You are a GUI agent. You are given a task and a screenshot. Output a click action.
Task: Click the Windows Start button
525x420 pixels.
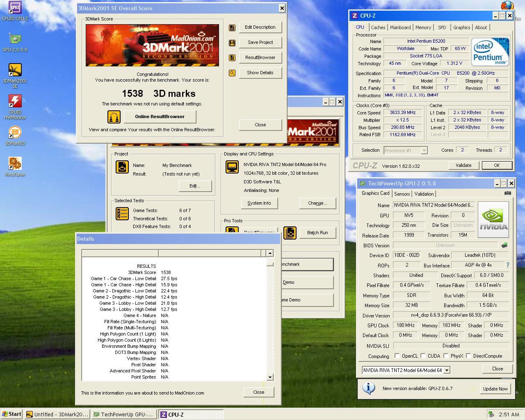(x=11, y=414)
